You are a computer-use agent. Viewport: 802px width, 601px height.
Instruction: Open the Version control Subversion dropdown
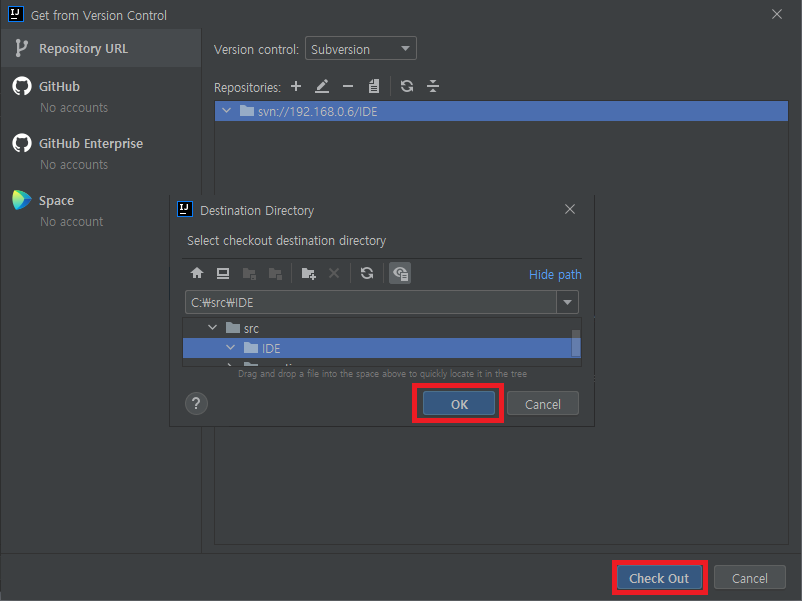[x=361, y=49]
